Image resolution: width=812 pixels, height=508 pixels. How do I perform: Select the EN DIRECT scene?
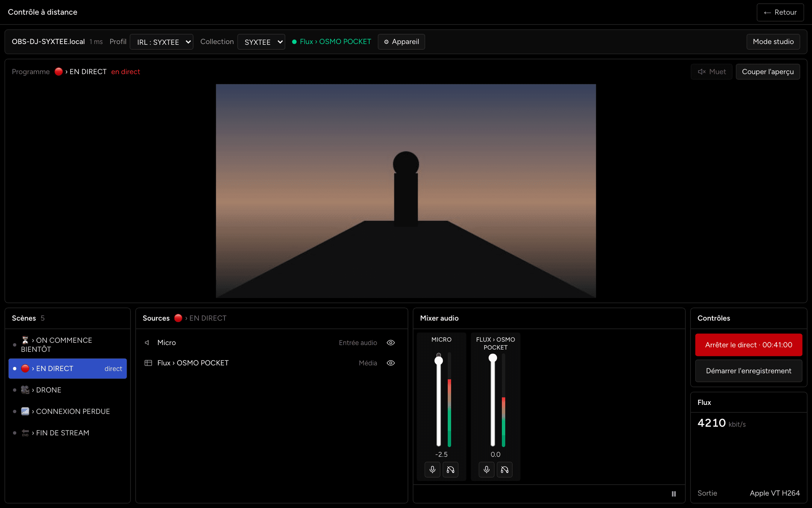(x=67, y=368)
